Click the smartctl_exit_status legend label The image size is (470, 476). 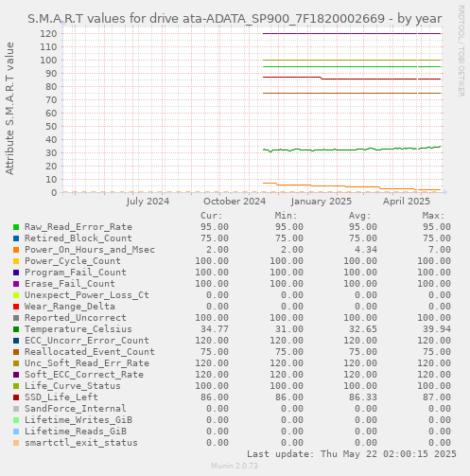pos(81,443)
